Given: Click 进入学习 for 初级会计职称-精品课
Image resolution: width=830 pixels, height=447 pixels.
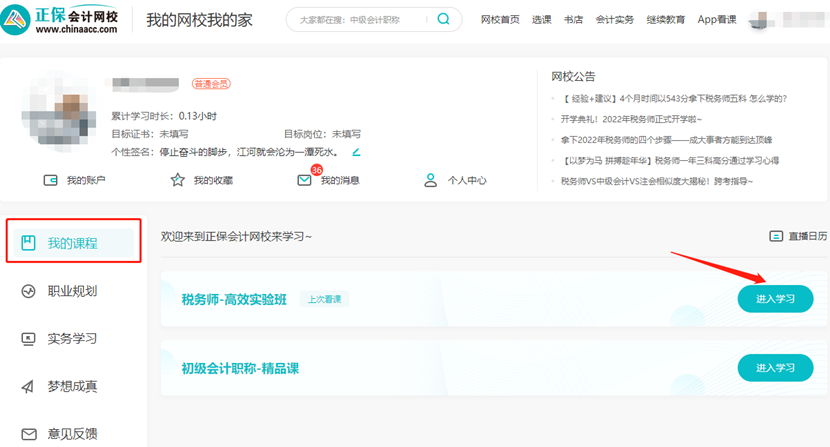Looking at the screenshot, I should (775, 368).
